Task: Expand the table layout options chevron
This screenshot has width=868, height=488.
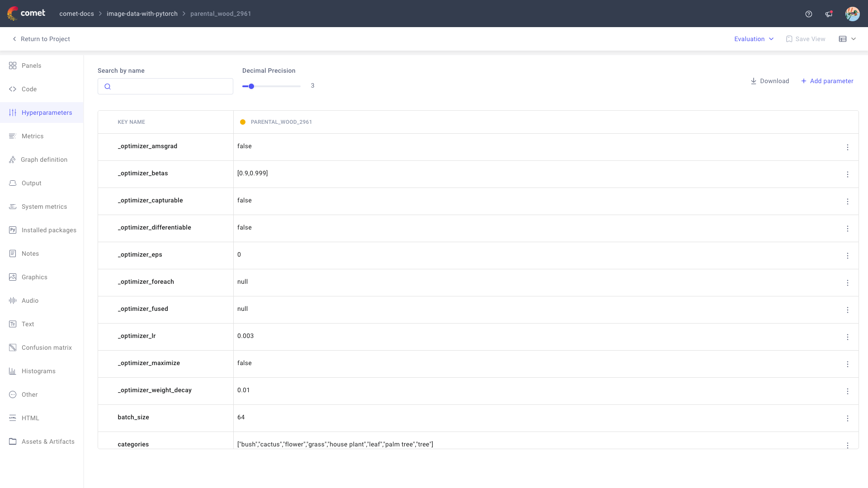Action: click(x=854, y=39)
